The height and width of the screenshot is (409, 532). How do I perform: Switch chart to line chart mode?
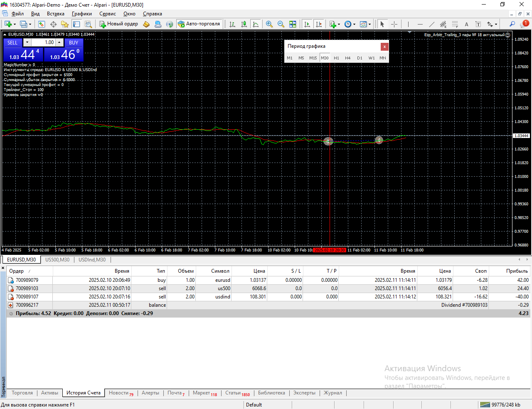click(256, 24)
